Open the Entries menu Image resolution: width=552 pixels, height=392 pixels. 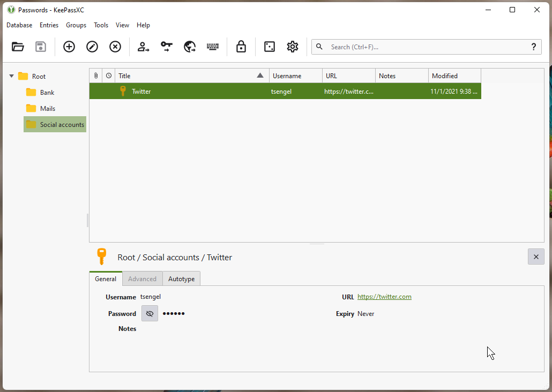point(49,25)
